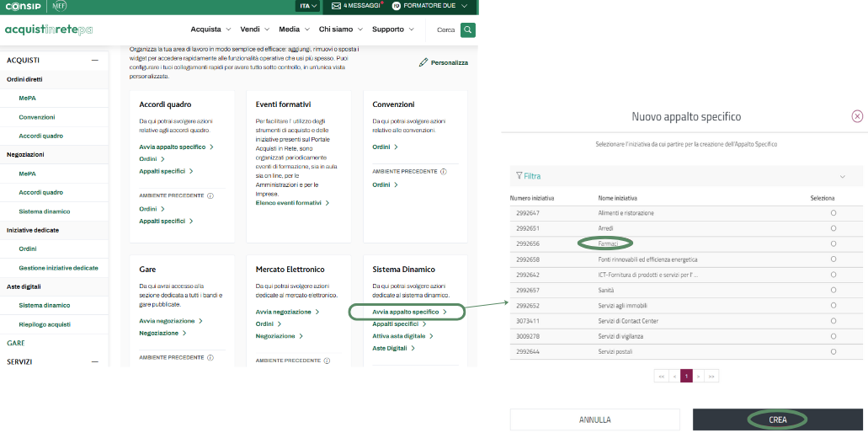
Task: Click the Consip logo in header
Action: (x=23, y=6)
